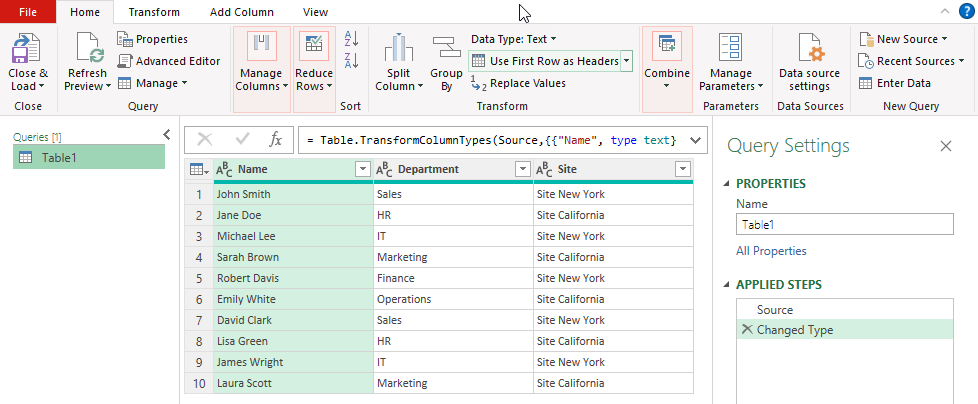Switch to the Home tab
The width and height of the screenshot is (978, 404).
[x=85, y=12]
